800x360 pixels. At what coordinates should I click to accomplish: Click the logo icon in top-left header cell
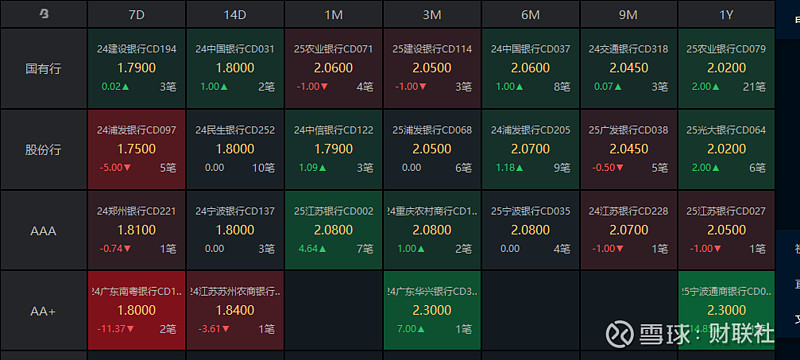(44, 15)
